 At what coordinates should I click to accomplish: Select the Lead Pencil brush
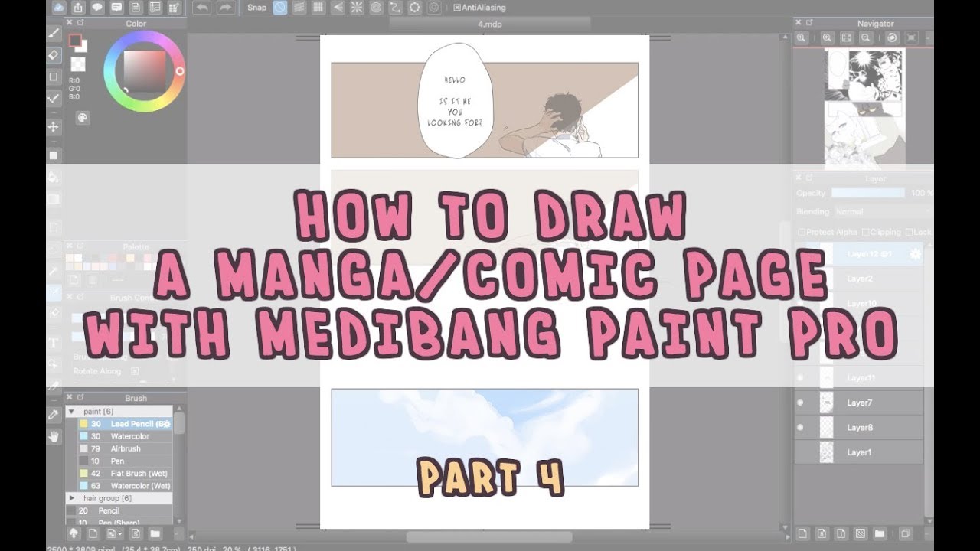[x=125, y=424]
